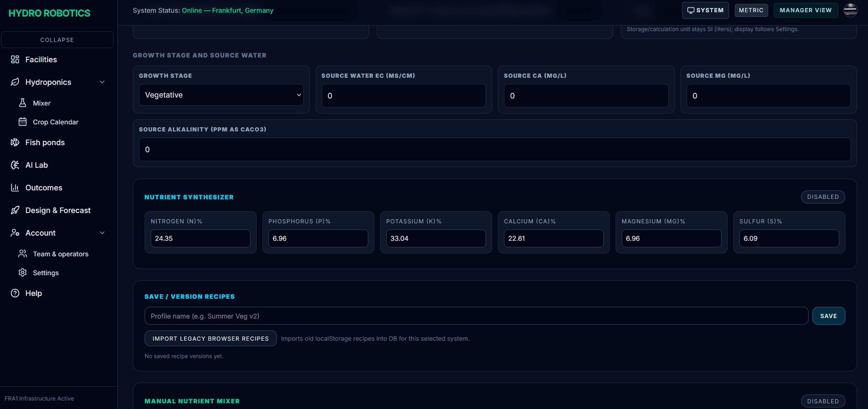Click the SAVE / VERSION RECIPES heading
This screenshot has height=409, width=868.
[x=189, y=296]
